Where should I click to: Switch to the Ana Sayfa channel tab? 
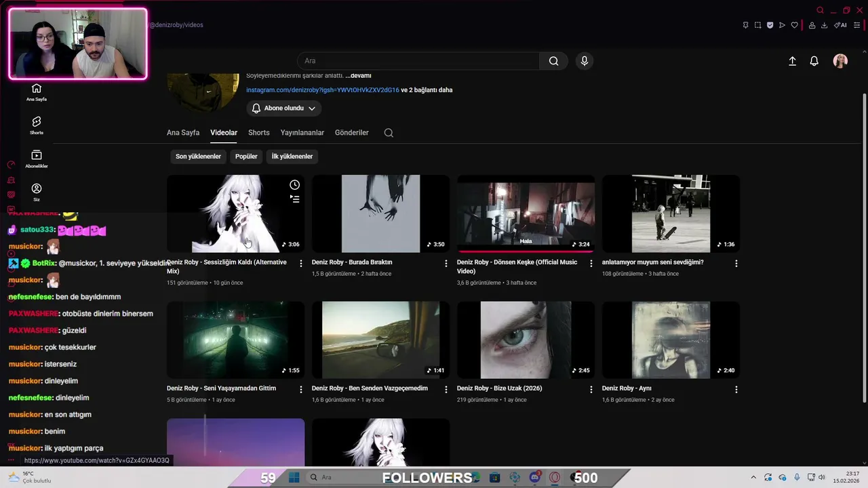[x=183, y=133]
